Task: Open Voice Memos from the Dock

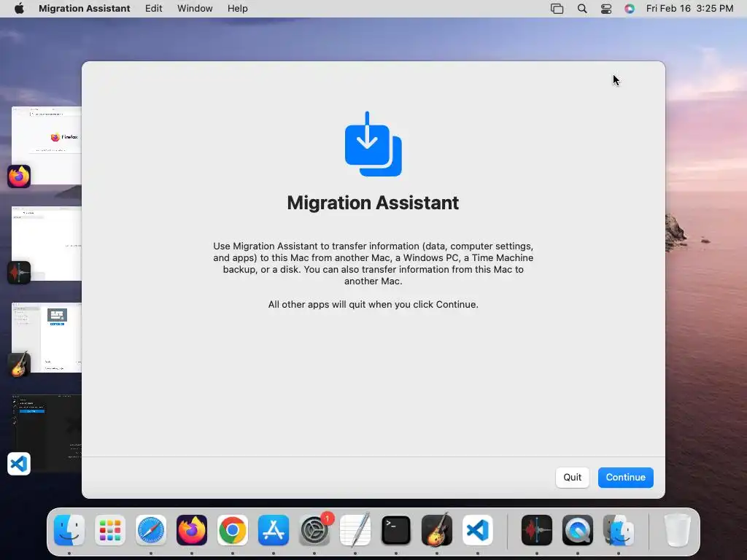Action: (537, 530)
